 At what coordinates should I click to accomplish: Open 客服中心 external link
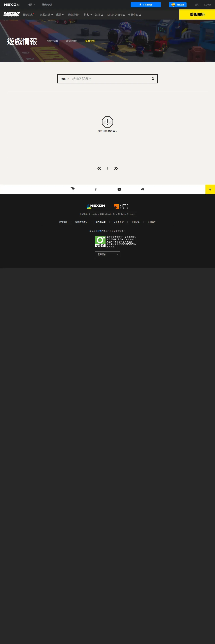pos(134,15)
